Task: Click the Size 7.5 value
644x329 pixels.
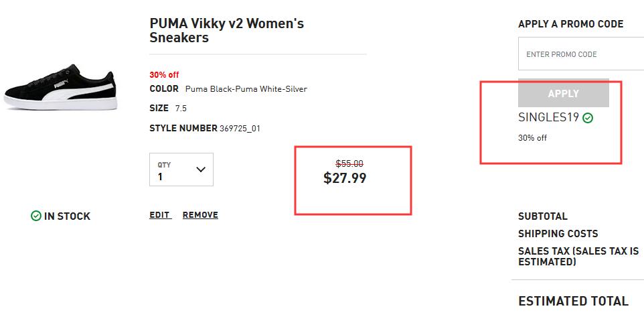Action: [181, 109]
